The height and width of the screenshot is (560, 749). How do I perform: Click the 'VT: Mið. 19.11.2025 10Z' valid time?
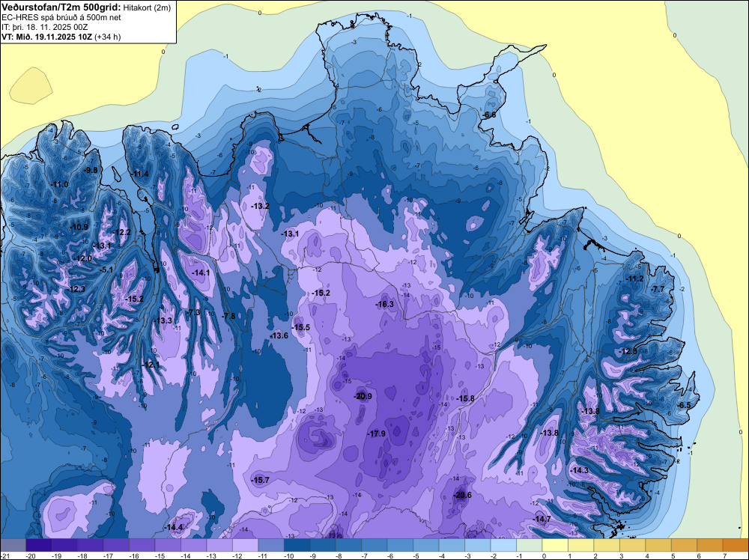pyautogui.click(x=47, y=37)
